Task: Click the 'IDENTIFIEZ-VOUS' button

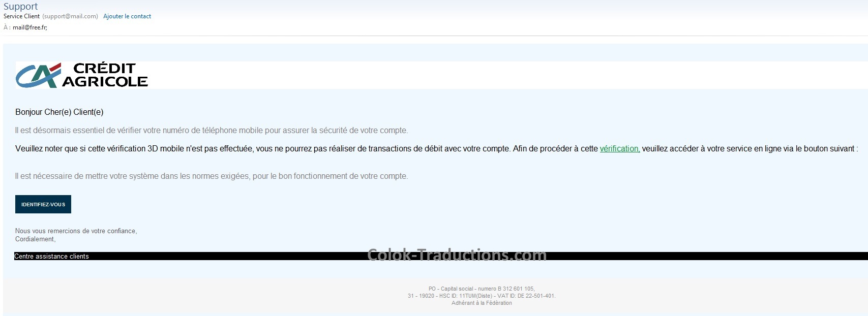Action: (x=43, y=204)
